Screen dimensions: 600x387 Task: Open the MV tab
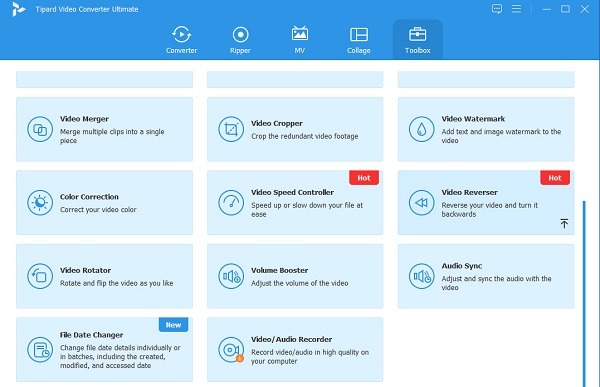tap(300, 40)
